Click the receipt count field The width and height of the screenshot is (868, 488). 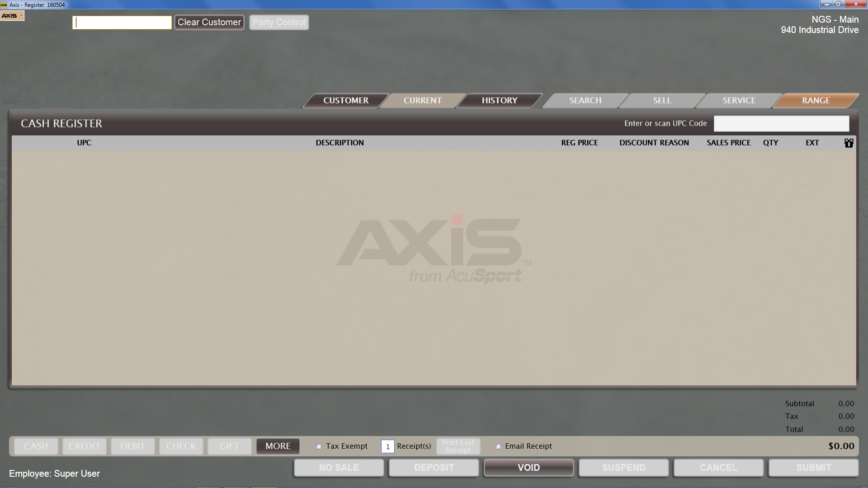tap(388, 446)
